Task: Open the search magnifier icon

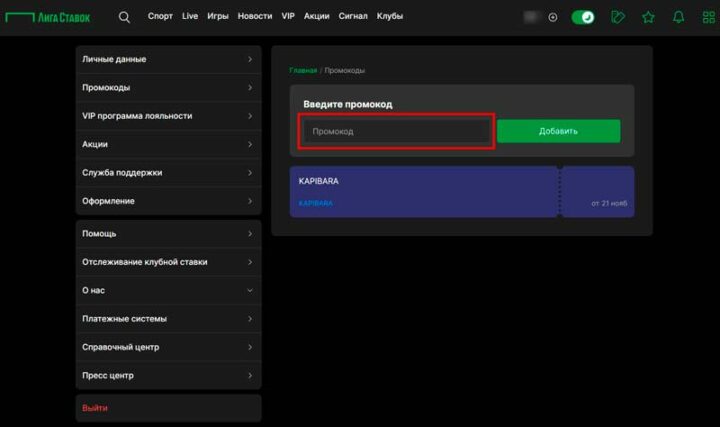Action: click(124, 17)
